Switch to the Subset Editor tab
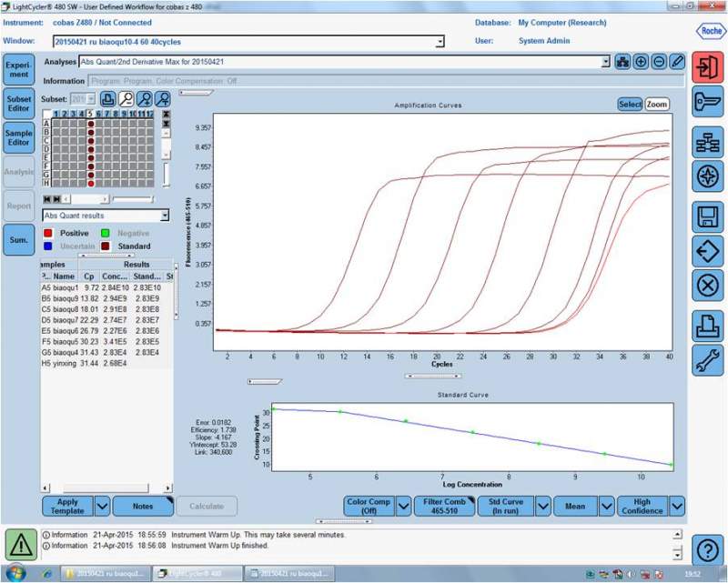 tap(18, 104)
